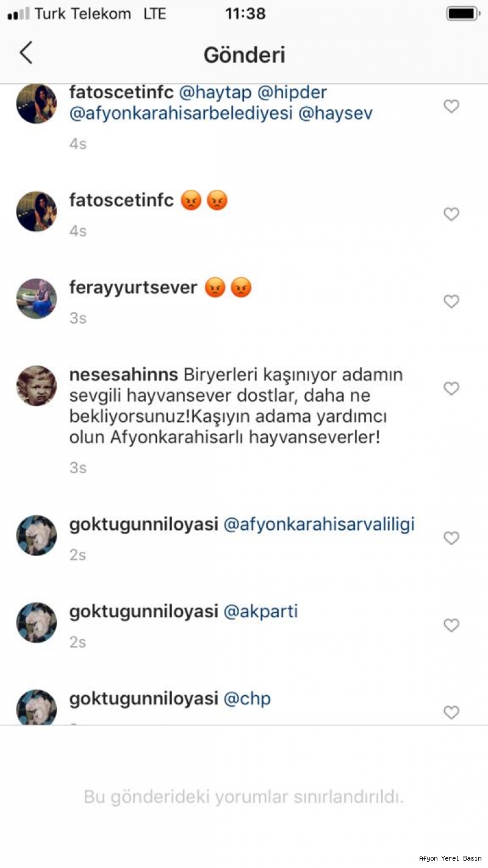The width and height of the screenshot is (488, 868).
Task: Tap the limited comments notice at bottom
Action: point(244,797)
